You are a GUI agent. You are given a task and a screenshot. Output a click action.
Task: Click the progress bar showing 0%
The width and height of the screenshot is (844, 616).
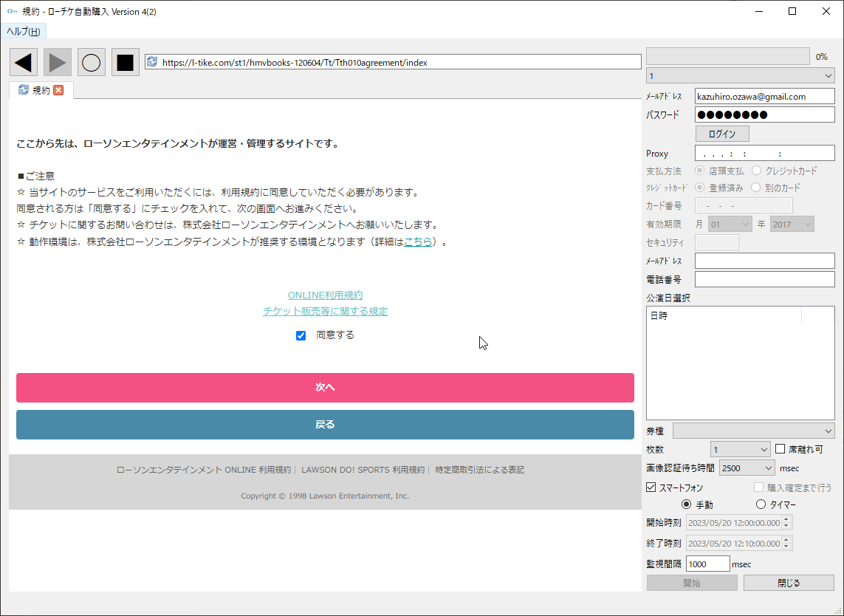pos(728,56)
